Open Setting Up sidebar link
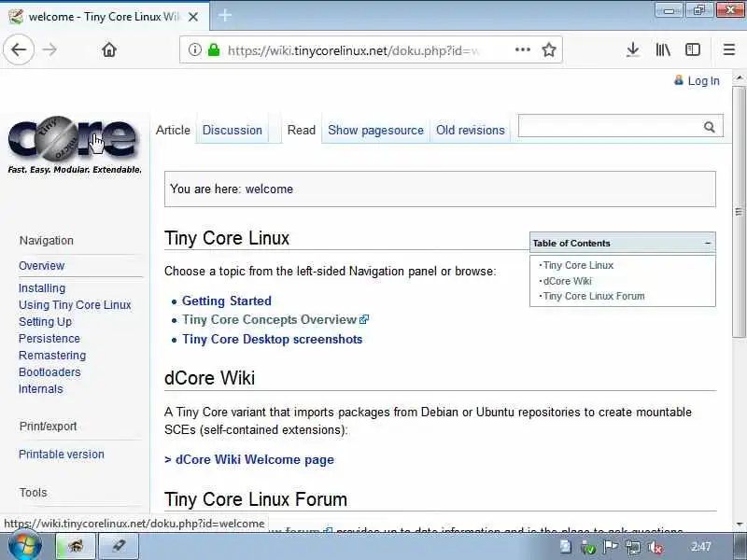This screenshot has width=747, height=560. [45, 322]
